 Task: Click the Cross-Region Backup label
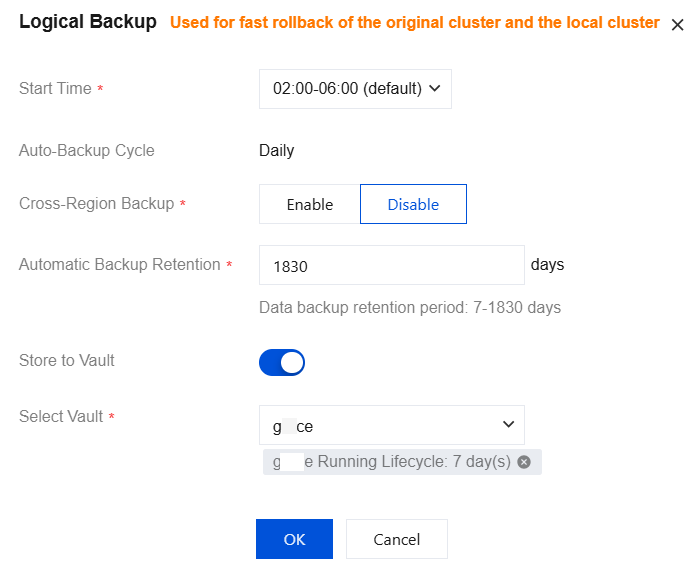click(x=96, y=203)
